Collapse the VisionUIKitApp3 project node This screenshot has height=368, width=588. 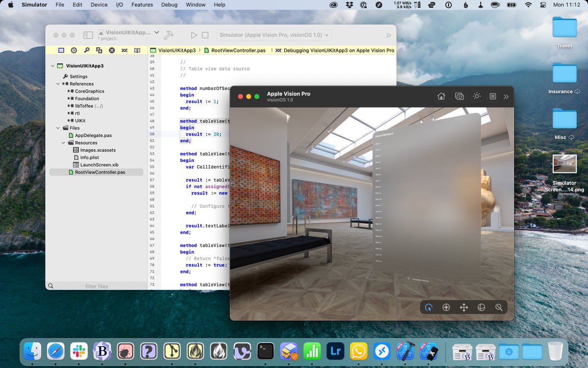tap(52, 66)
